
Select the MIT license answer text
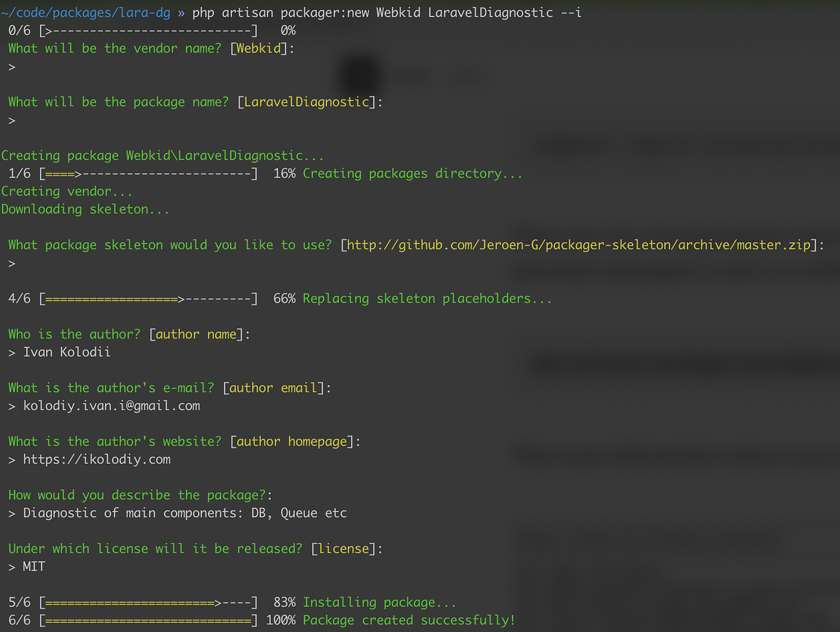[34, 566]
